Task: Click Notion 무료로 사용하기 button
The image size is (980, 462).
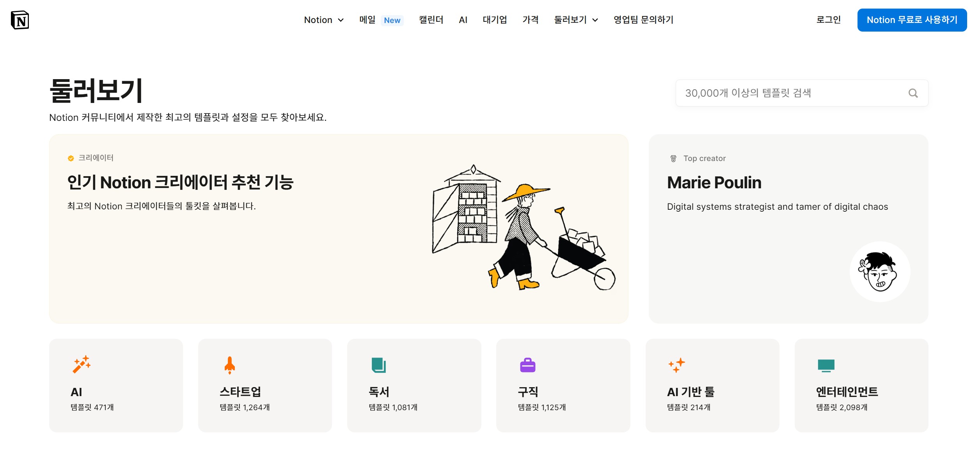Action: [912, 20]
